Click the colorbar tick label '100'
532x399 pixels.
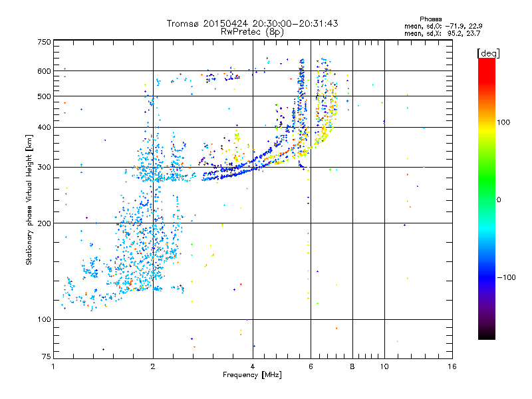503,122
